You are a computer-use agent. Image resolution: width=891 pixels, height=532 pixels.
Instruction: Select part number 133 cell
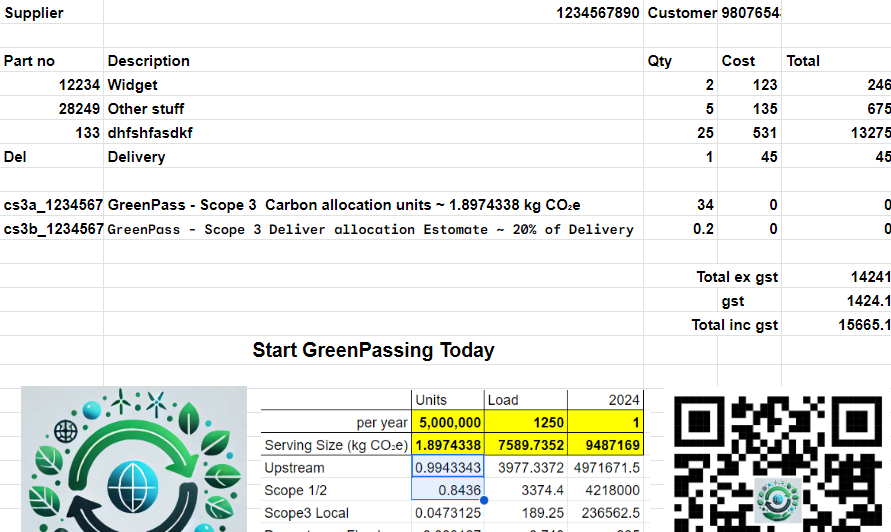[52, 132]
